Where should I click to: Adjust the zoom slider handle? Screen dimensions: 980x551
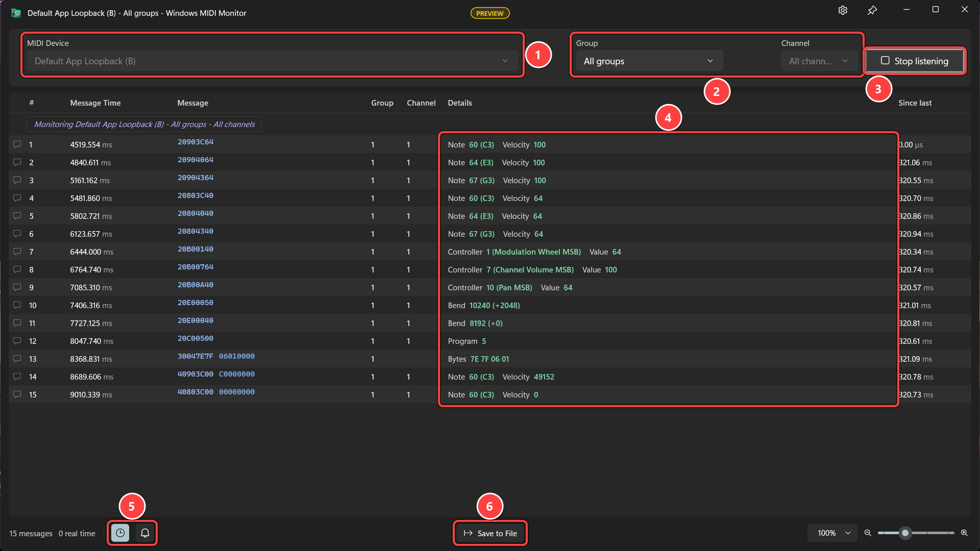[x=905, y=533]
